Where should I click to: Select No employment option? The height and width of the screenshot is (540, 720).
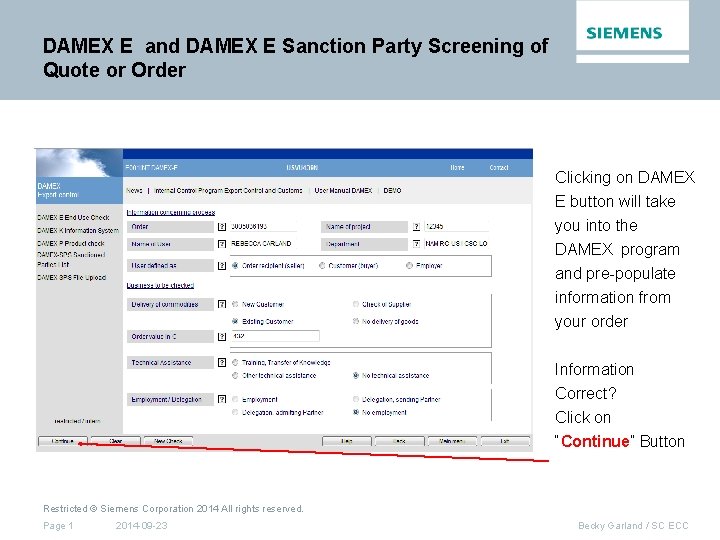pyautogui.click(x=355, y=412)
